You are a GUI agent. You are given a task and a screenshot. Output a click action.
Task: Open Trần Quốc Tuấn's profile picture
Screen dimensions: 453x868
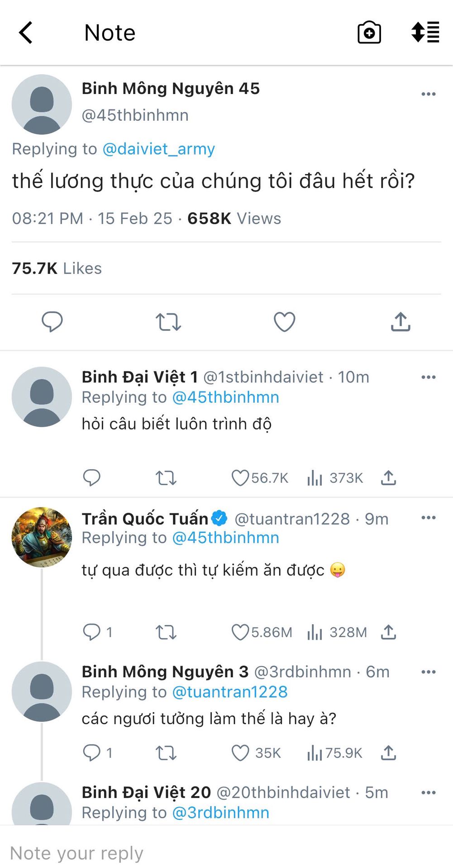point(42,537)
